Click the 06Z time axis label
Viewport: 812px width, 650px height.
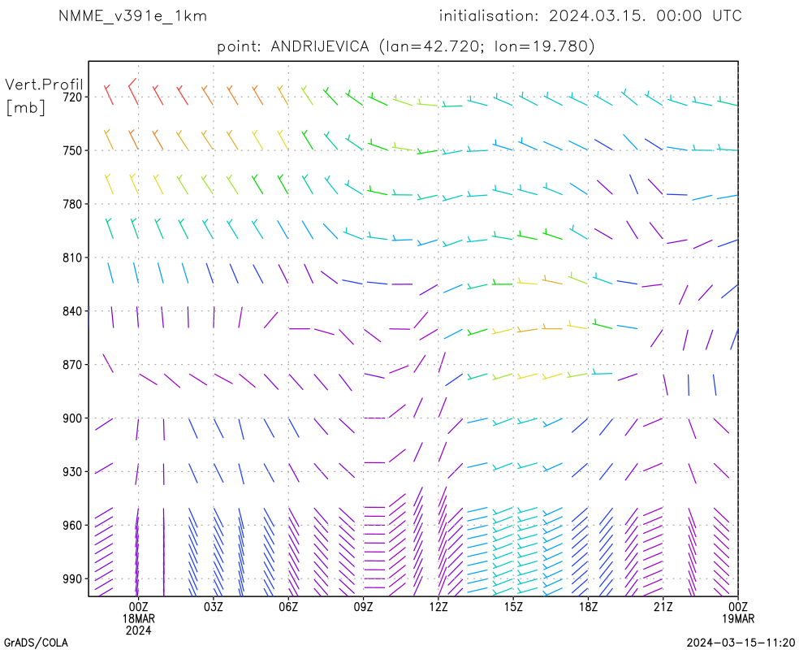click(288, 607)
